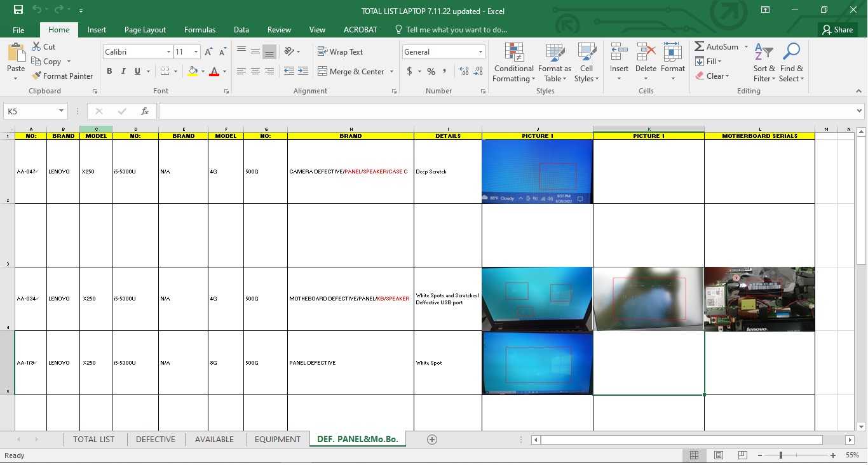Expand the Name Box dropdown arrow

pos(62,111)
